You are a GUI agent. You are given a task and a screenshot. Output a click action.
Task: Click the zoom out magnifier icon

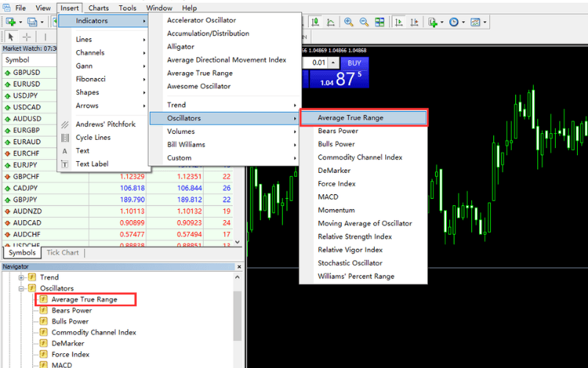[365, 22]
